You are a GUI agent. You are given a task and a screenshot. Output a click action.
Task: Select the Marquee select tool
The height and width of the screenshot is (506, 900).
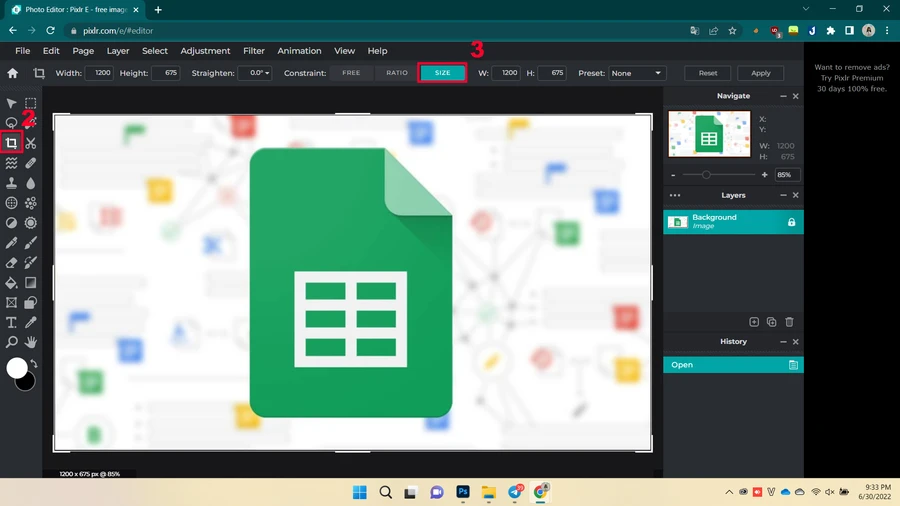30,103
